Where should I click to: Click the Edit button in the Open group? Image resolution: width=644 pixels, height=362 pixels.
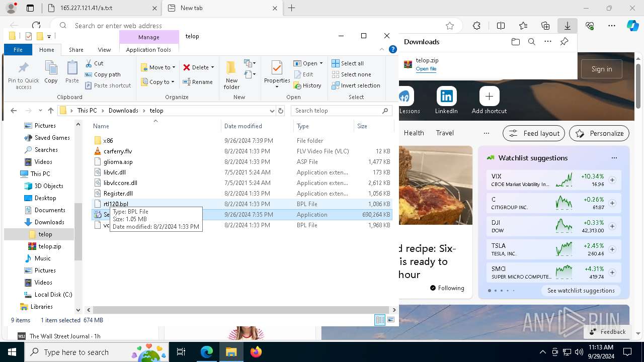(x=303, y=74)
